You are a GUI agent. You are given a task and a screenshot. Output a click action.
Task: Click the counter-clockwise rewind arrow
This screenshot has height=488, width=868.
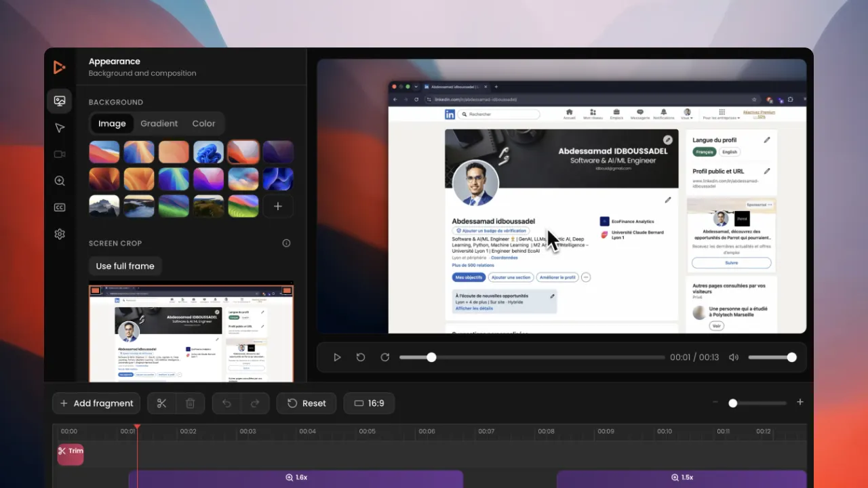[x=361, y=357]
